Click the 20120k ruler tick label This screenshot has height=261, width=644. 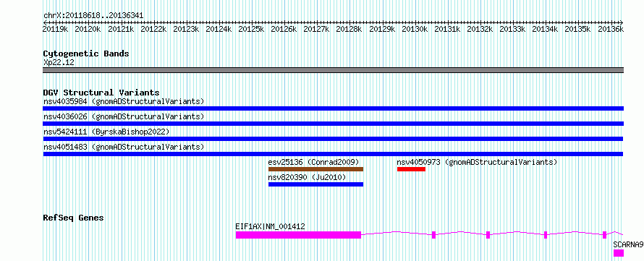click(88, 29)
